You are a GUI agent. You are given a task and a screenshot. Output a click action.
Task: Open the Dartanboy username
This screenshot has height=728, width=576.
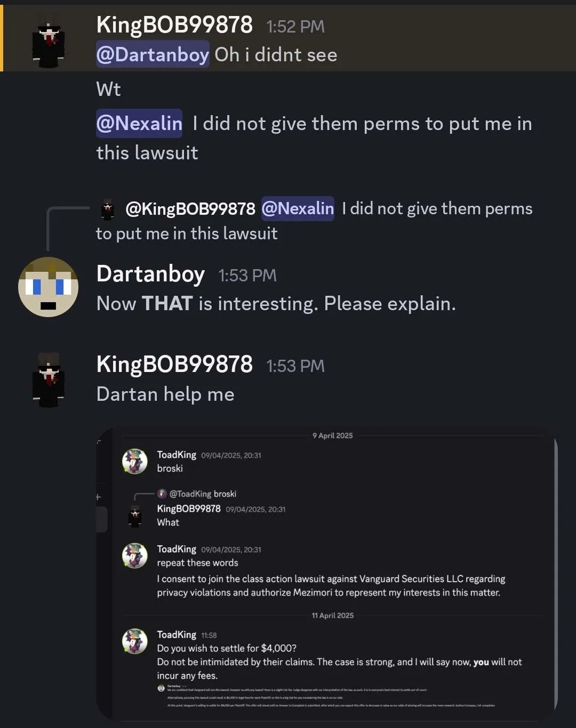pyautogui.click(x=150, y=274)
